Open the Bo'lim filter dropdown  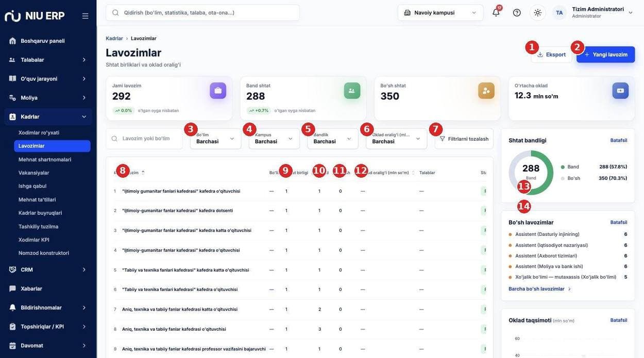pyautogui.click(x=215, y=139)
